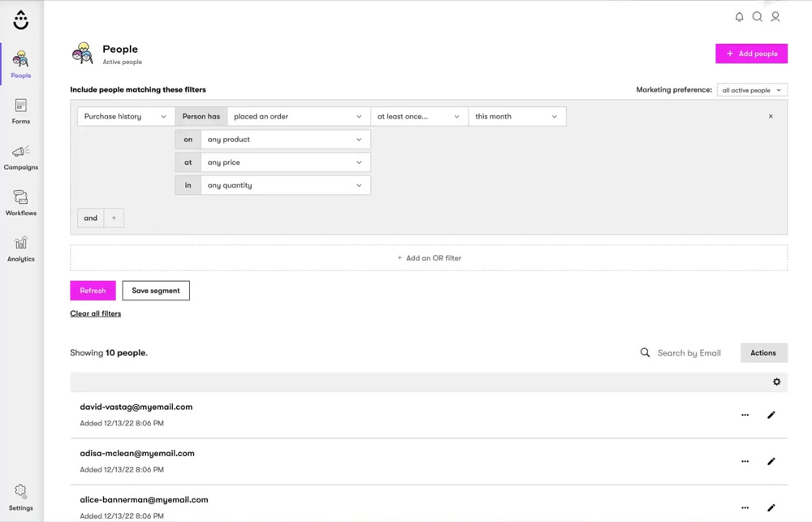This screenshot has height=522, width=812.
Task: Add another AND condition with plus button
Action: (114, 218)
